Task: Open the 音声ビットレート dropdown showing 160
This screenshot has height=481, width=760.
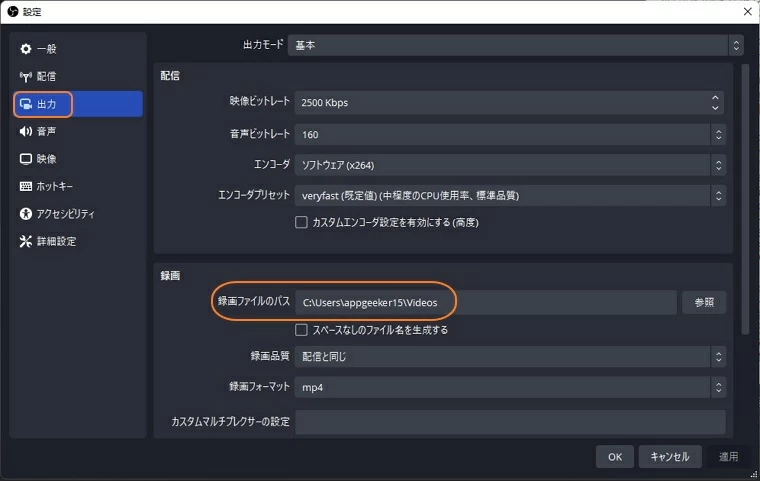Action: tap(510, 134)
